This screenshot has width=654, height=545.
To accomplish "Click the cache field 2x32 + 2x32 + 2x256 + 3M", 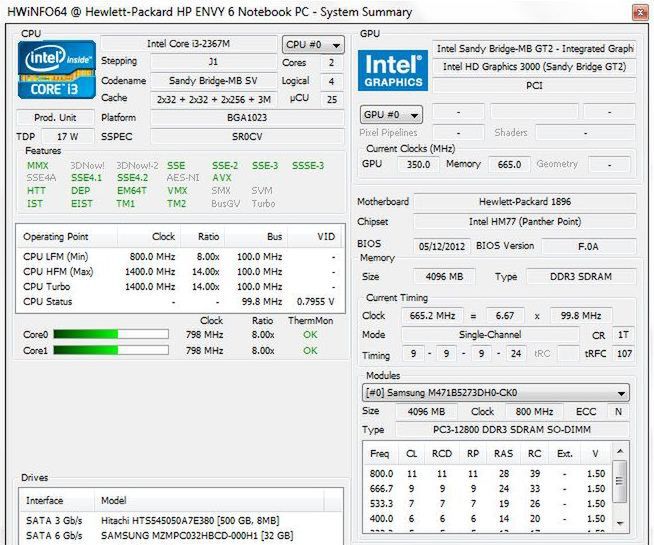I will 213,99.
